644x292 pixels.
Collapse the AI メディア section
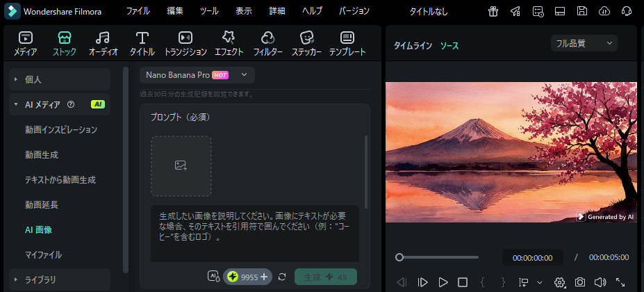pos(60,104)
